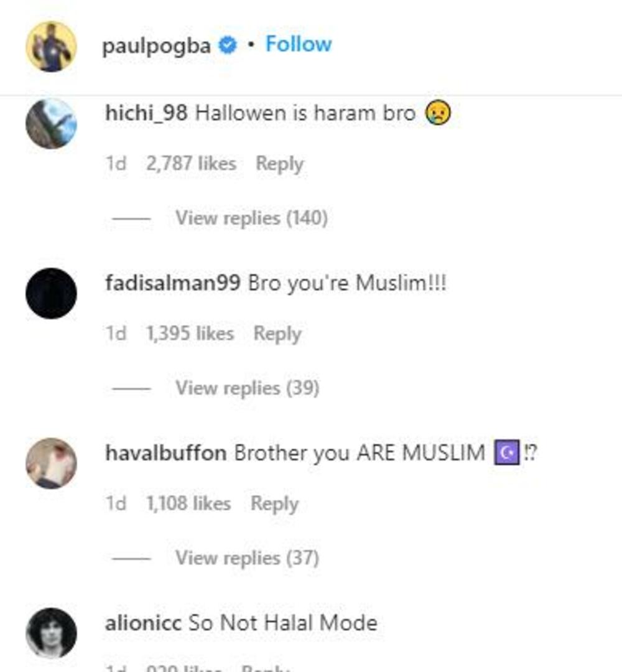Open alionicc's profile picture
The width and height of the screenshot is (622, 672).
coord(50,630)
